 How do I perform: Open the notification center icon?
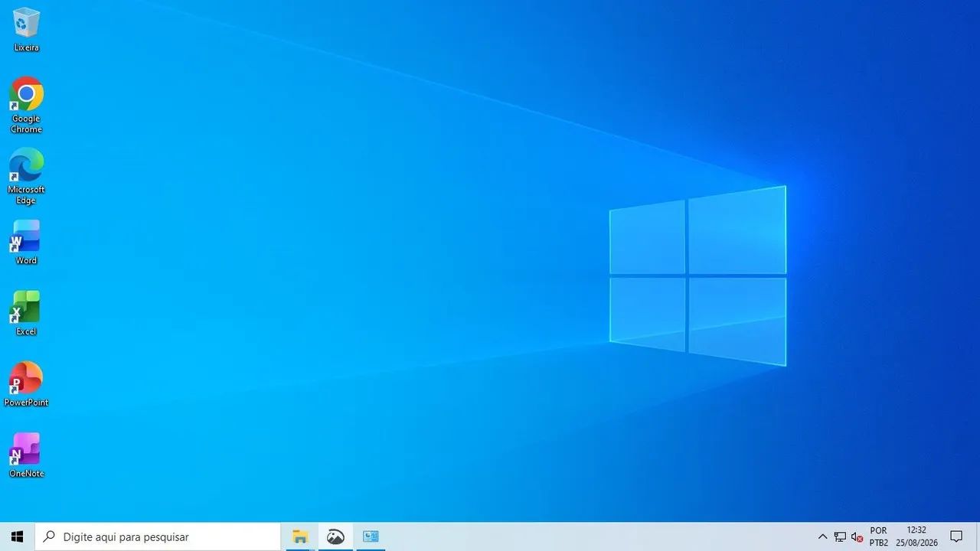pyautogui.click(x=956, y=536)
